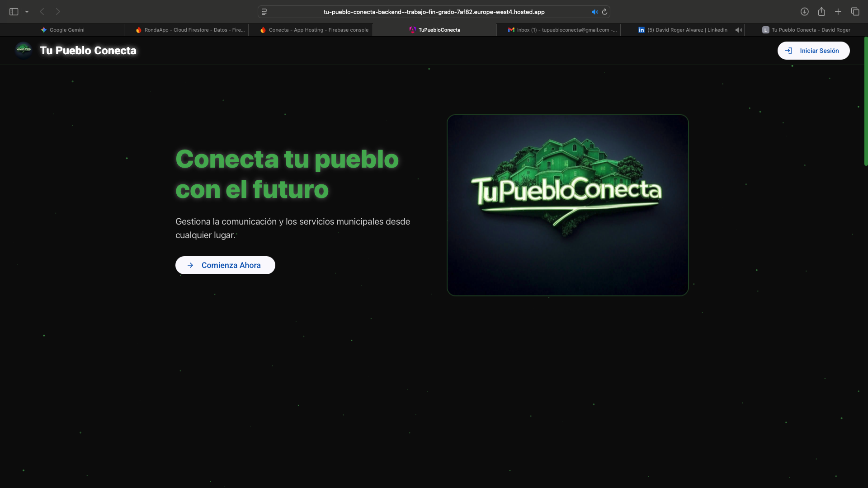Mute page audio from the address bar speaker
Viewport: 868px width, 488px height.
595,12
